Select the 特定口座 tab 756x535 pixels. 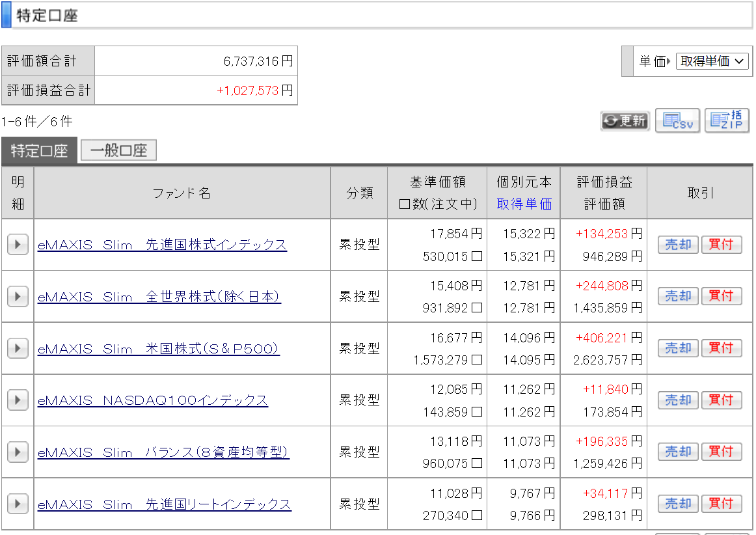point(39,150)
